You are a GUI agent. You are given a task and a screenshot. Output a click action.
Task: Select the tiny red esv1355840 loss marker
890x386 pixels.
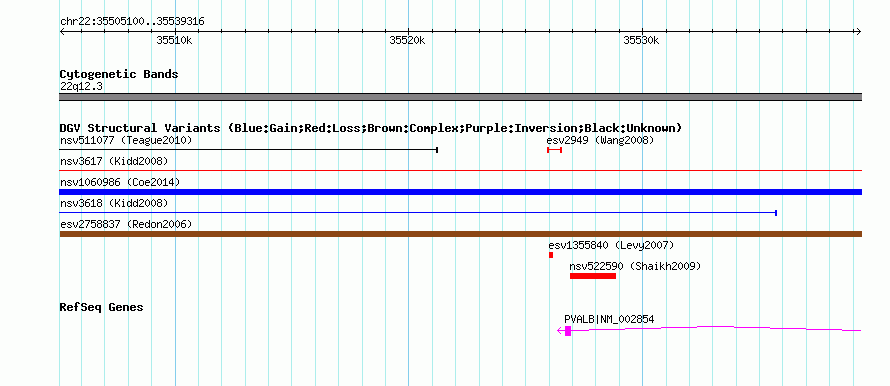coord(551,255)
